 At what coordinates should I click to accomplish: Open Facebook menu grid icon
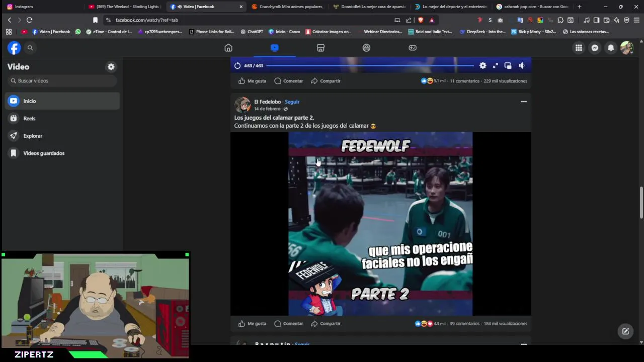[579, 48]
